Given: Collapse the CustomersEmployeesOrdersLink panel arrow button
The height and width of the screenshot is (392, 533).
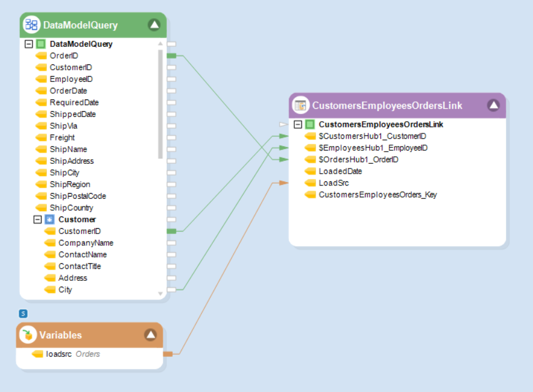Looking at the screenshot, I should (493, 105).
